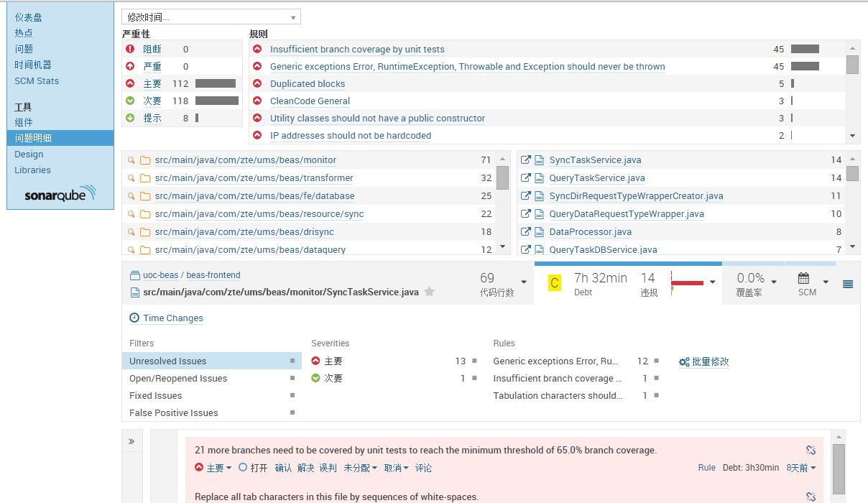Open the hamburger menu icon beside SCM
The height and width of the screenshot is (503, 868).
[848, 284]
